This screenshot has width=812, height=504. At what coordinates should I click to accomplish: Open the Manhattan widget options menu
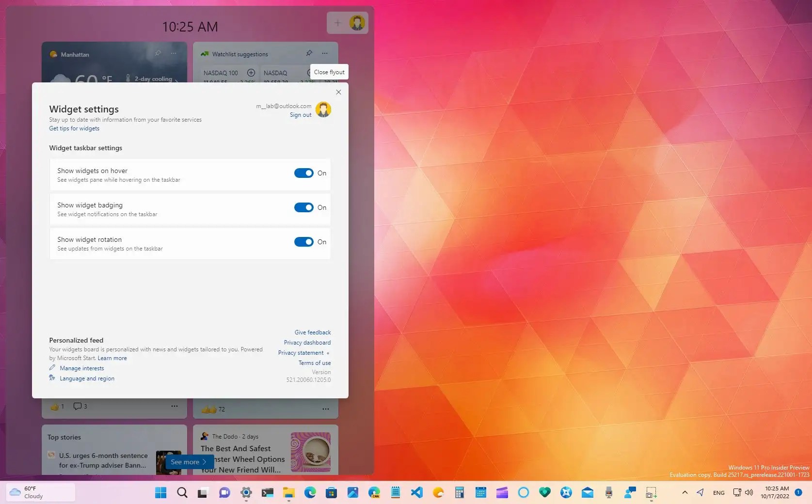174,53
